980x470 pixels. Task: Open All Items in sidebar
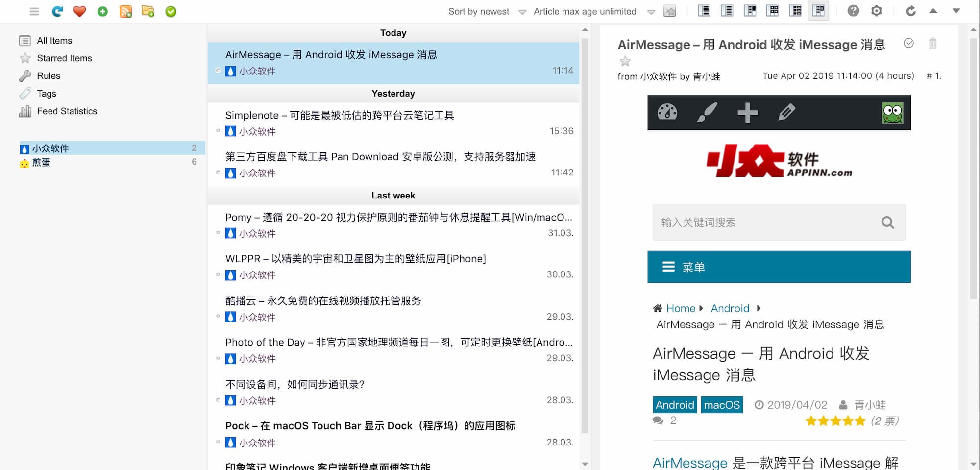54,41
